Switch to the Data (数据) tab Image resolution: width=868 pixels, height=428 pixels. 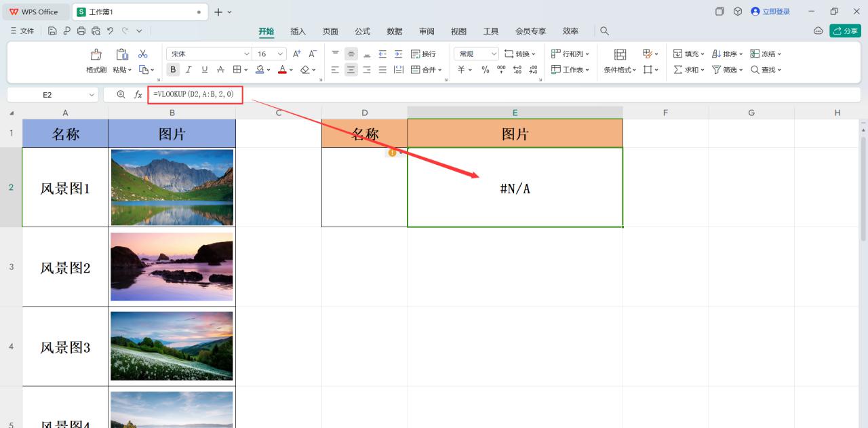coord(395,31)
